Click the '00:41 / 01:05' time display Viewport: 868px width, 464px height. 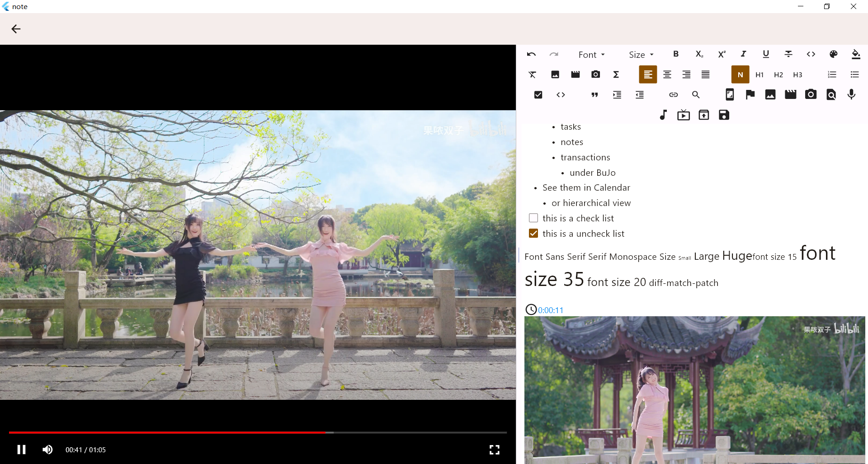pyautogui.click(x=85, y=450)
